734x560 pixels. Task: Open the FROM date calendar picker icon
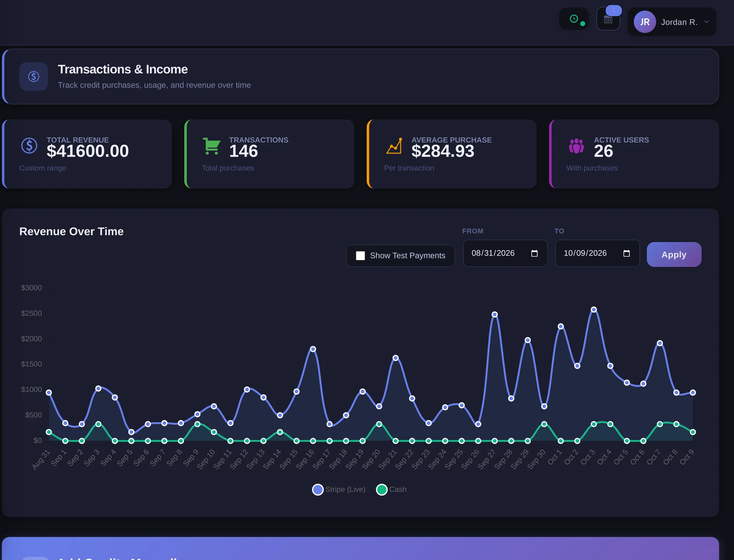coord(534,253)
